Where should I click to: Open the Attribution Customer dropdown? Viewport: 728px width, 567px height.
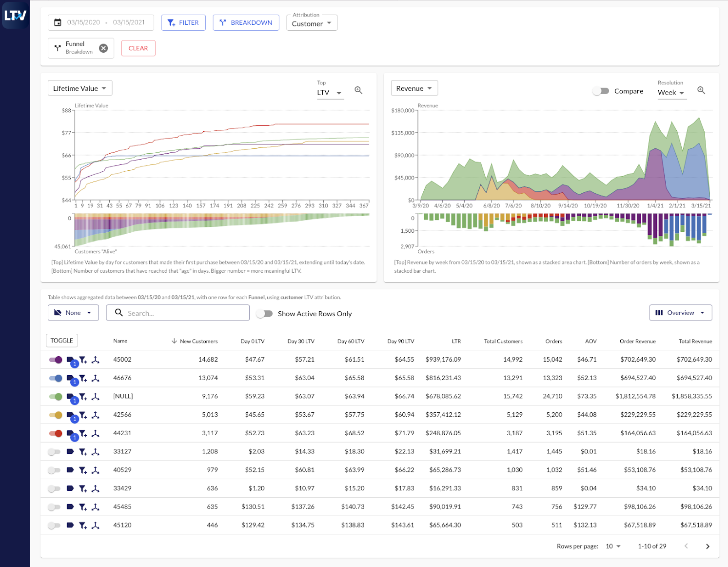coord(312,23)
